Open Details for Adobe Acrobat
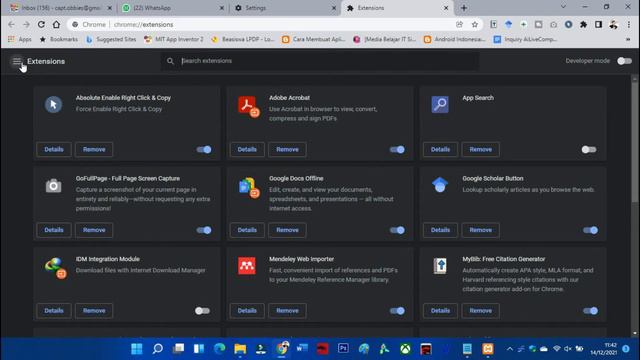Image resolution: width=640 pixels, height=360 pixels. (x=247, y=149)
